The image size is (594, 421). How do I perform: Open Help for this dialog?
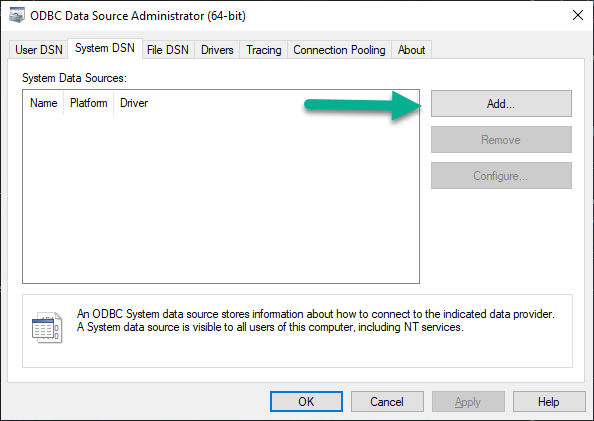tap(549, 401)
